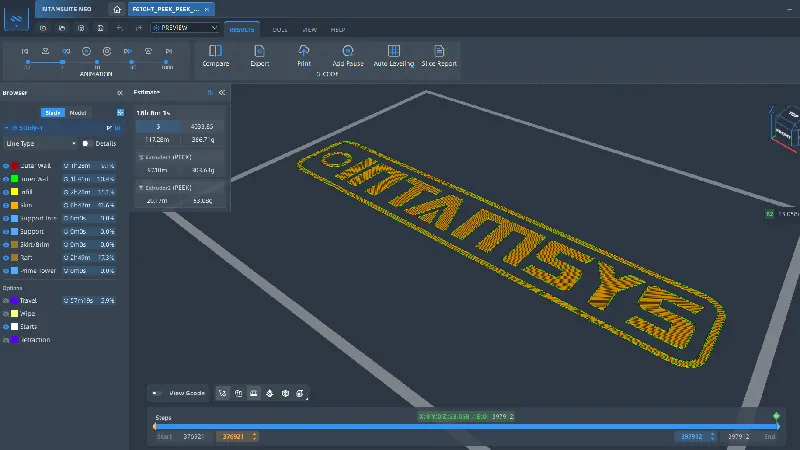The height and width of the screenshot is (450, 800).
Task: Open the HELP ribbon tab
Action: pyautogui.click(x=337, y=30)
